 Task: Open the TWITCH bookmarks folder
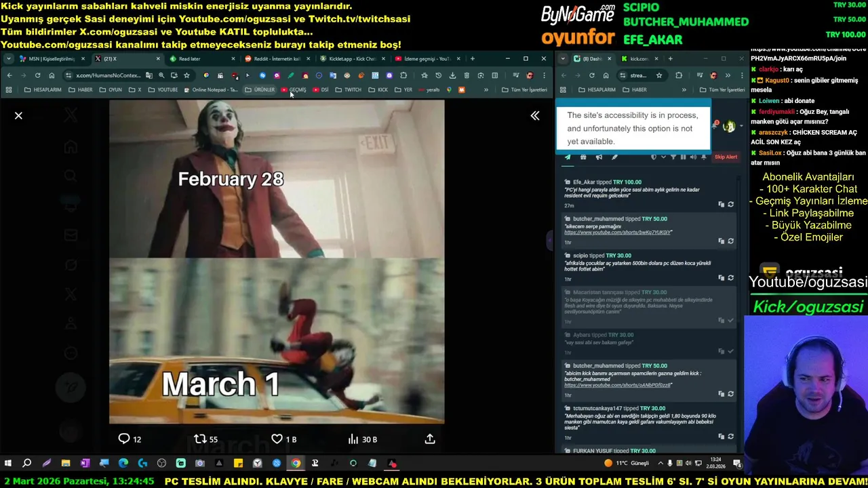(349, 89)
